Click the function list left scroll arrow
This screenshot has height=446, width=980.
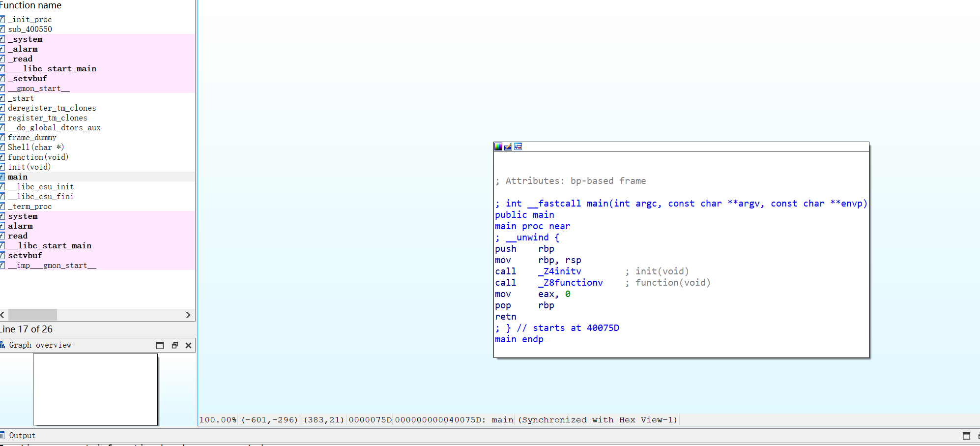(2, 315)
